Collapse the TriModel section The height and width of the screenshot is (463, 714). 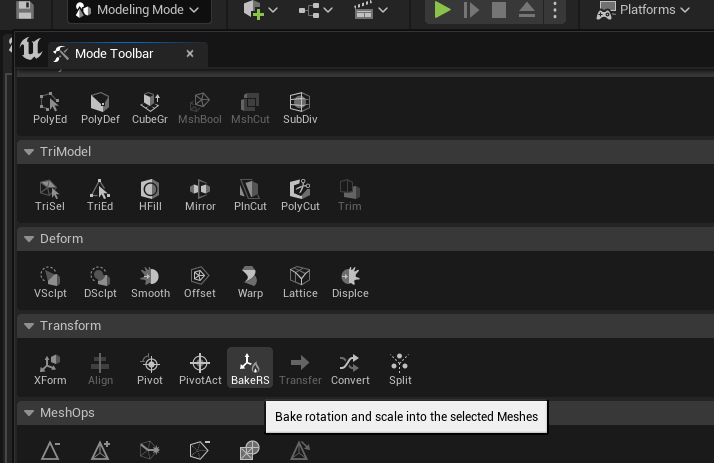tap(29, 152)
